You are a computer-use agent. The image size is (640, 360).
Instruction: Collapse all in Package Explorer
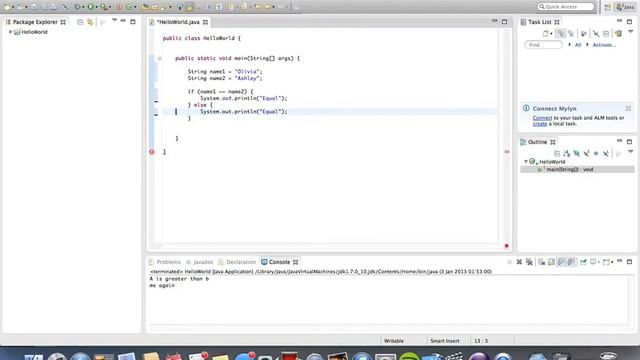click(80, 22)
